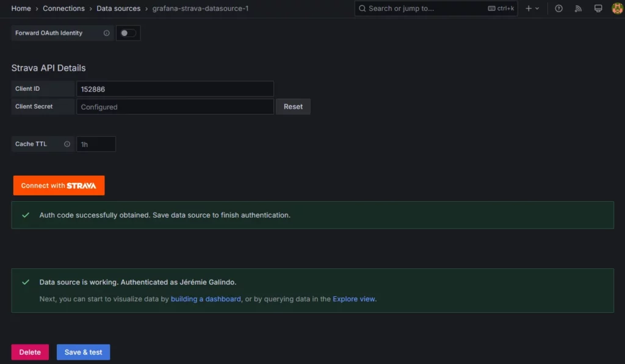Viewport: 625px width, 364px height.
Task: Click the search magnifier icon
Action: tap(362, 9)
